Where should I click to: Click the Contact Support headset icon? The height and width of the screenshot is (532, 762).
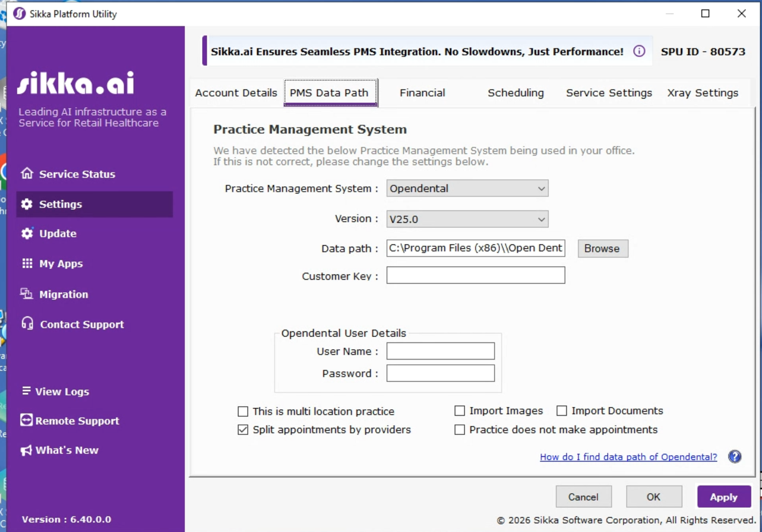coord(27,323)
